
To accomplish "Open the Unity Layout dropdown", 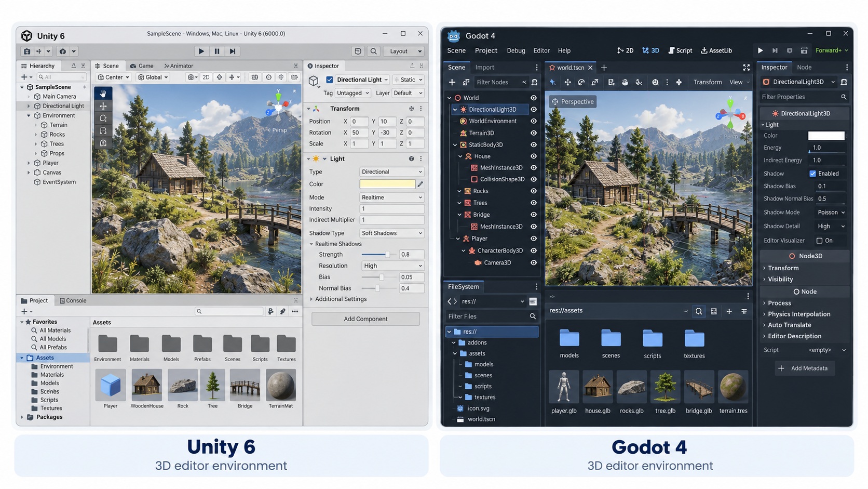I will click(405, 51).
